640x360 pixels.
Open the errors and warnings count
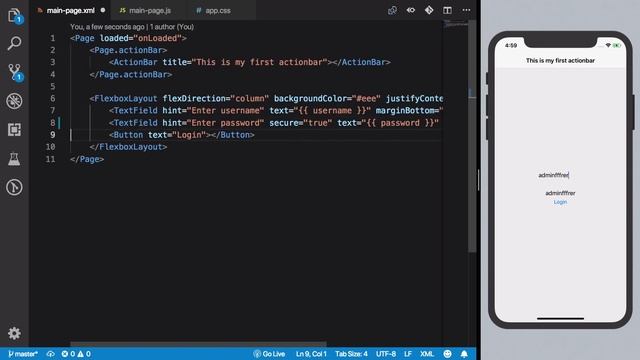coord(76,354)
